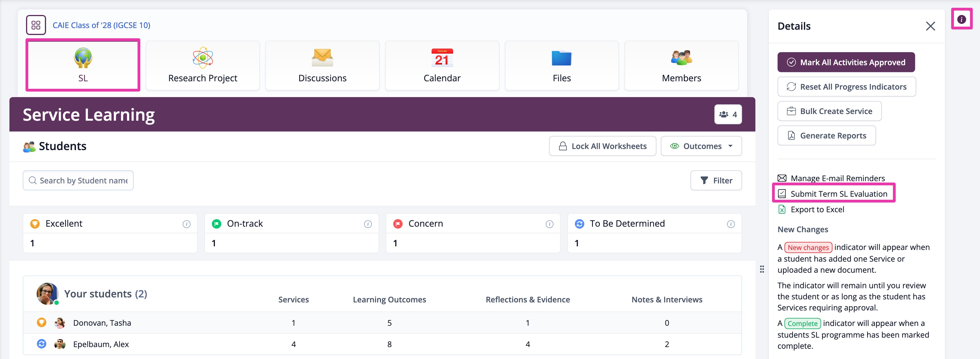
Task: Click Mark All Activities Approved
Action: [x=846, y=62]
